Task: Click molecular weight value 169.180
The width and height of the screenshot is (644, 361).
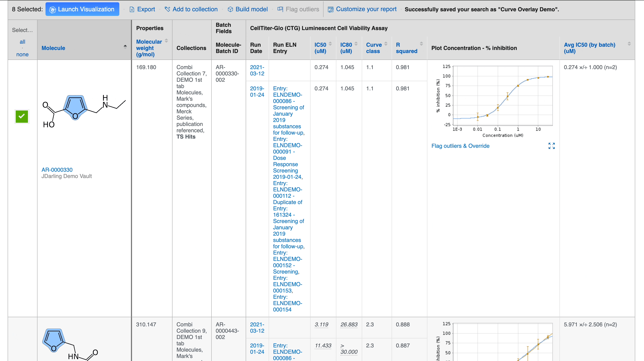Action: pyautogui.click(x=146, y=67)
